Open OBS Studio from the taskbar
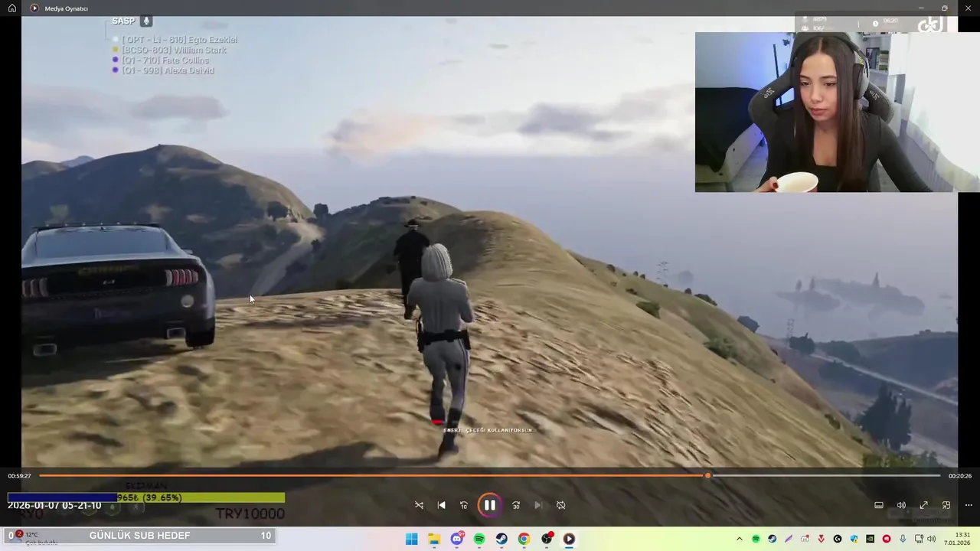 click(547, 539)
